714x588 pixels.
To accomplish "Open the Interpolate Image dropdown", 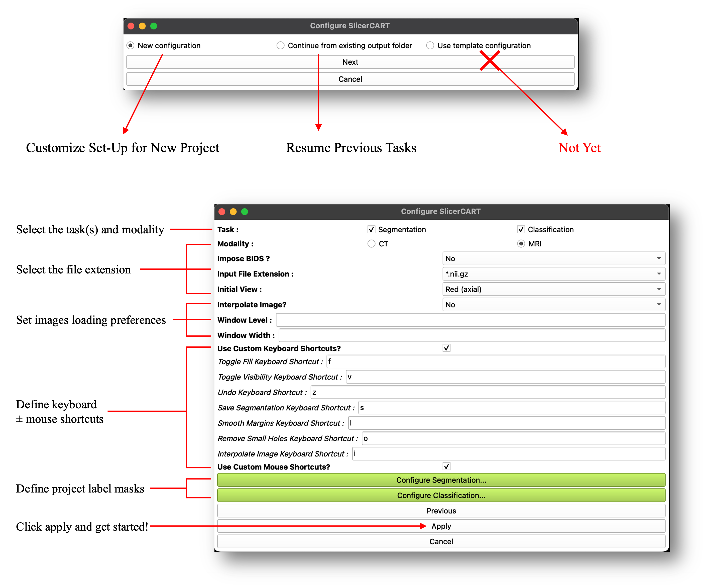I will 553,305.
